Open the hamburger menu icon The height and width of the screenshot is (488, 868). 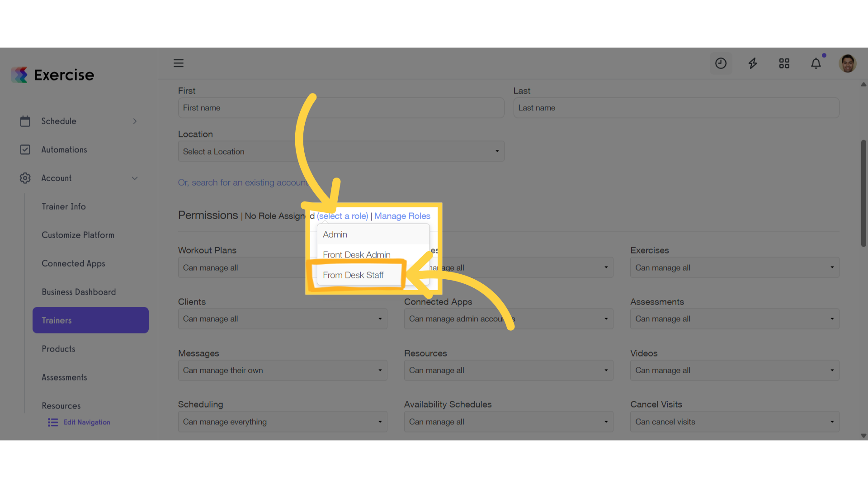[179, 63]
